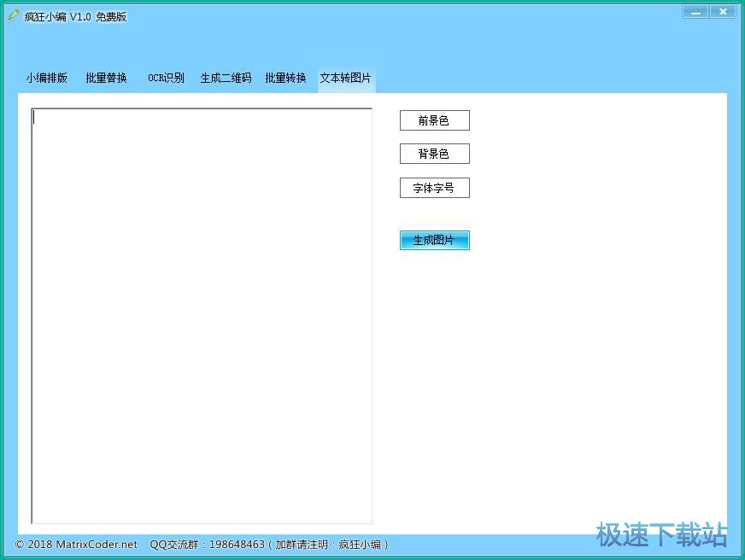Open the 前景色 foreground color picker

tap(434, 120)
